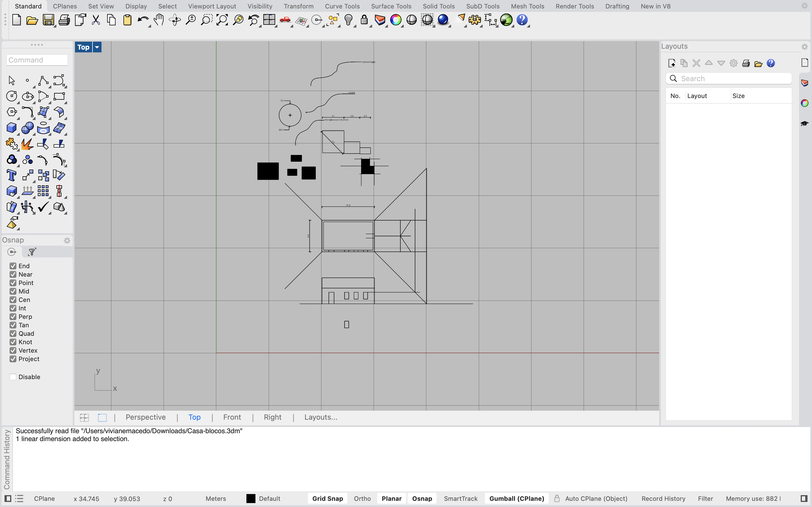Click the Layouts... viewport tab
This screenshot has height=507, width=812.
click(321, 417)
